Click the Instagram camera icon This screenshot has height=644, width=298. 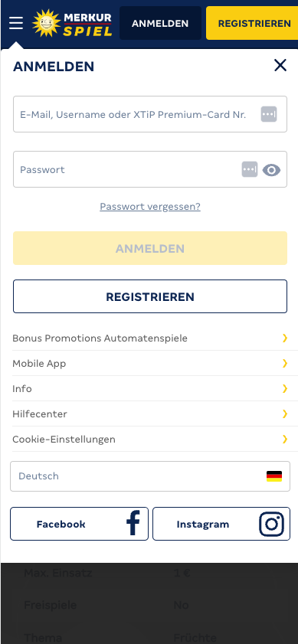click(x=272, y=524)
